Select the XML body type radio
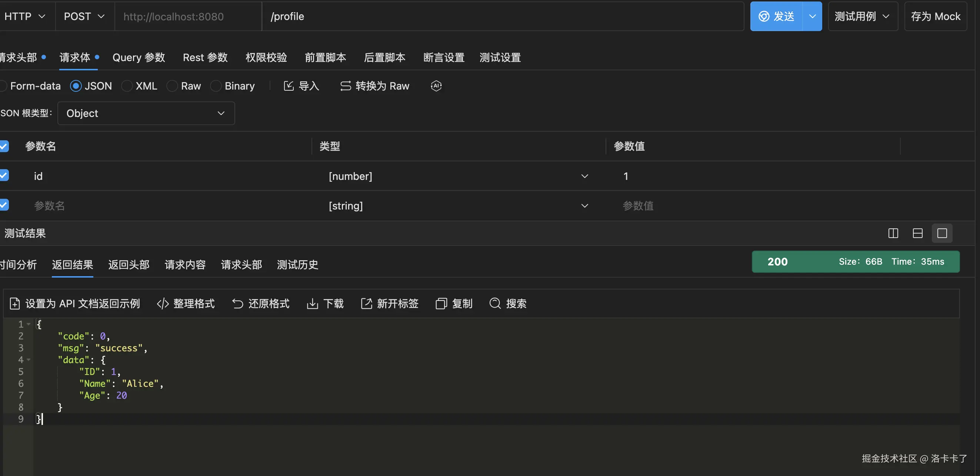The width and height of the screenshot is (980, 476). (127, 86)
